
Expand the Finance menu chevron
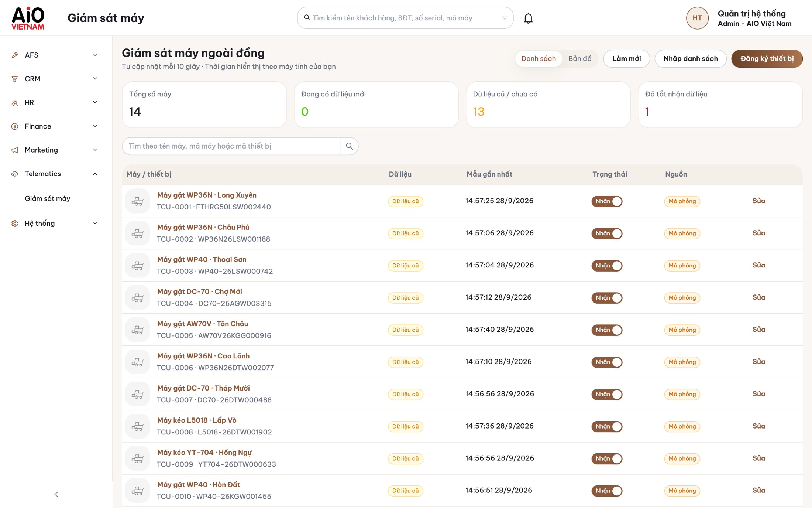tap(95, 126)
